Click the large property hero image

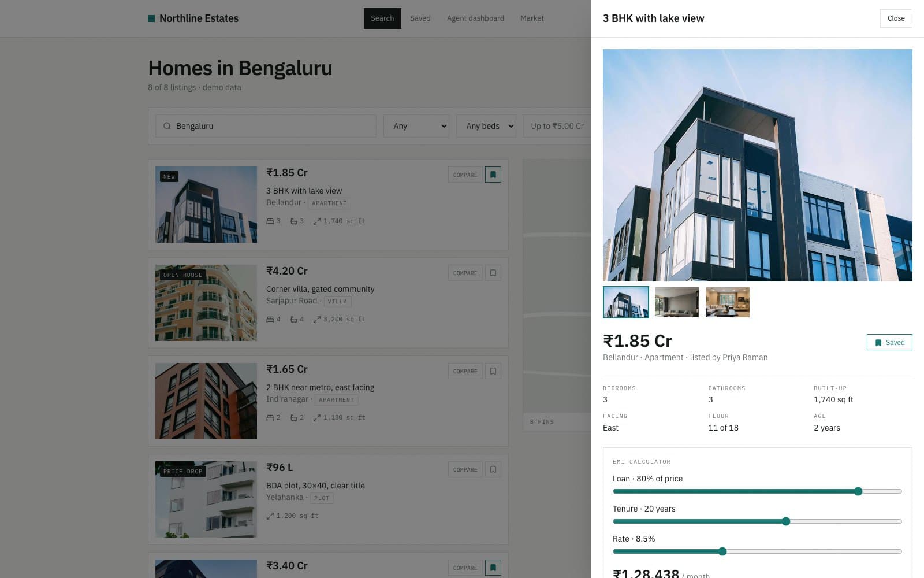click(x=758, y=165)
